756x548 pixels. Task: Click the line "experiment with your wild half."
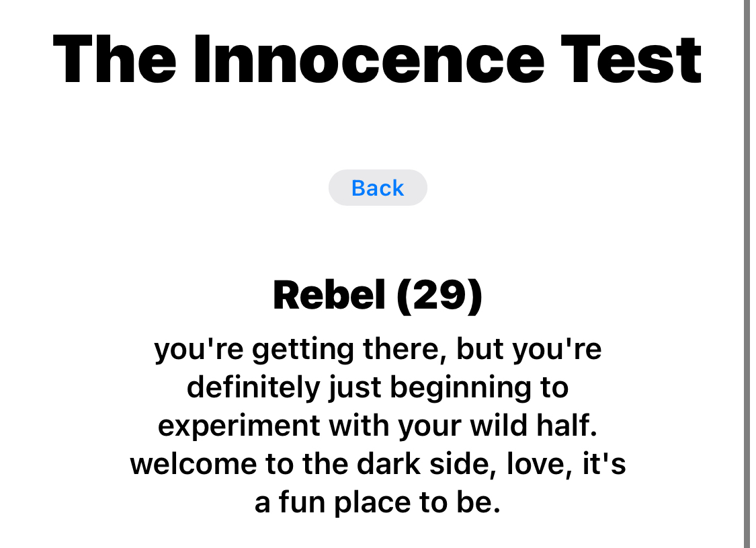pyautogui.click(x=378, y=426)
